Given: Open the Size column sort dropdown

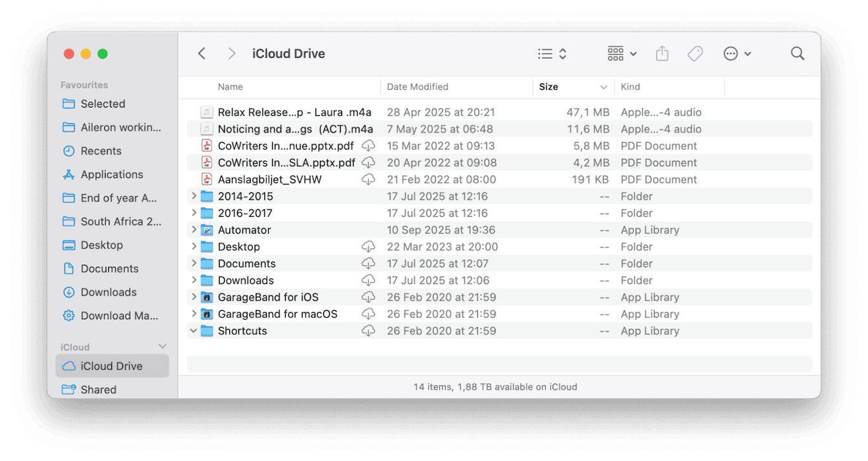Looking at the screenshot, I should (603, 87).
